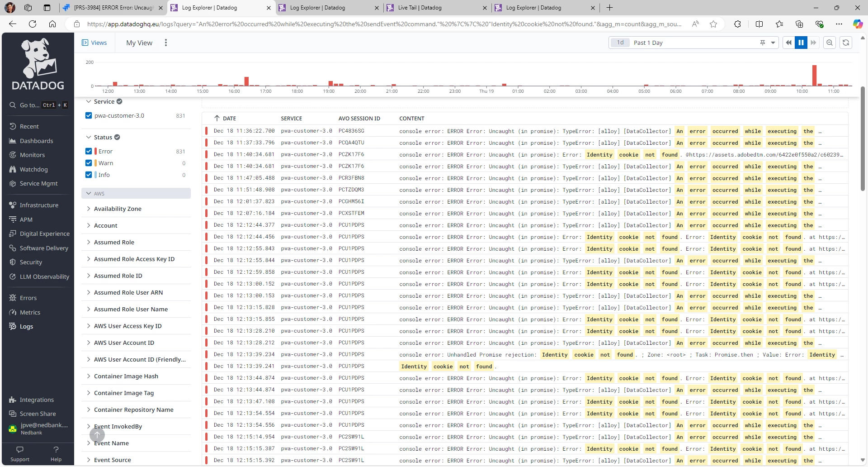Open browser extensions menu
The image size is (868, 467).
coord(737,24)
